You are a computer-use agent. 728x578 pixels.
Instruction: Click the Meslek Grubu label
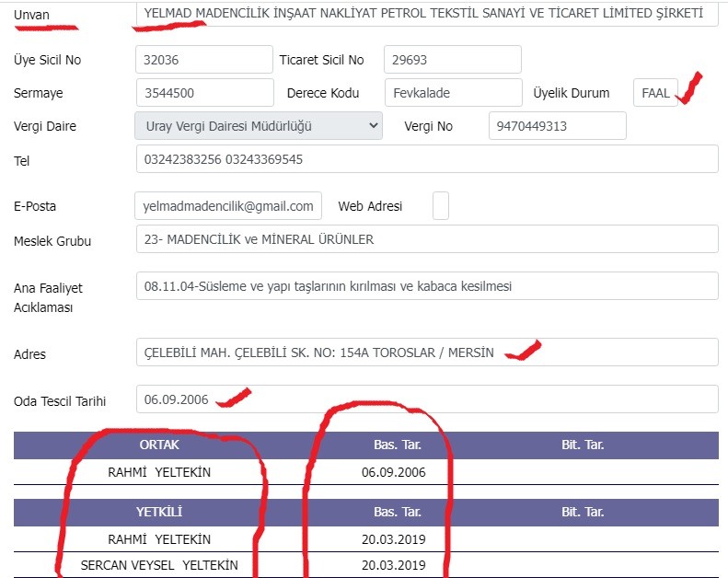(x=52, y=241)
